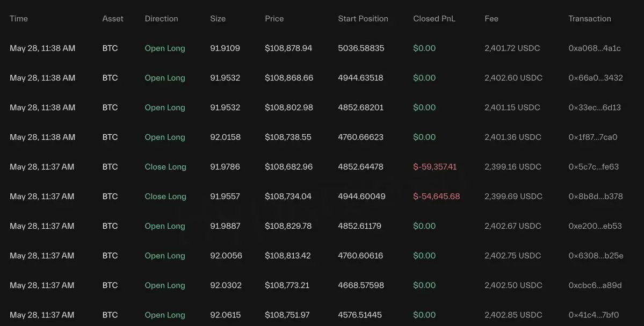The height and width of the screenshot is (326, 644).
Task: Open transaction link 0x66a0...3432
Action: 596,77
